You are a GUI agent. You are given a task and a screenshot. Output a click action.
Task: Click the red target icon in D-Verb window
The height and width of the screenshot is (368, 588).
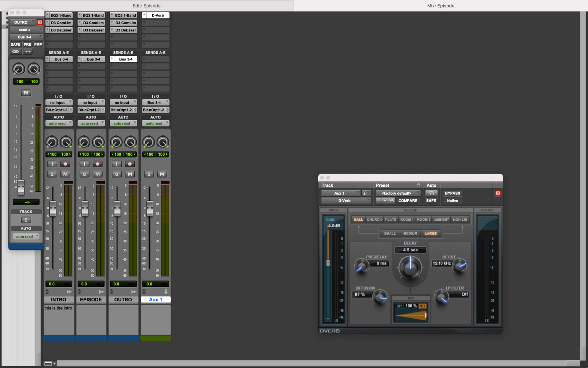tap(498, 193)
